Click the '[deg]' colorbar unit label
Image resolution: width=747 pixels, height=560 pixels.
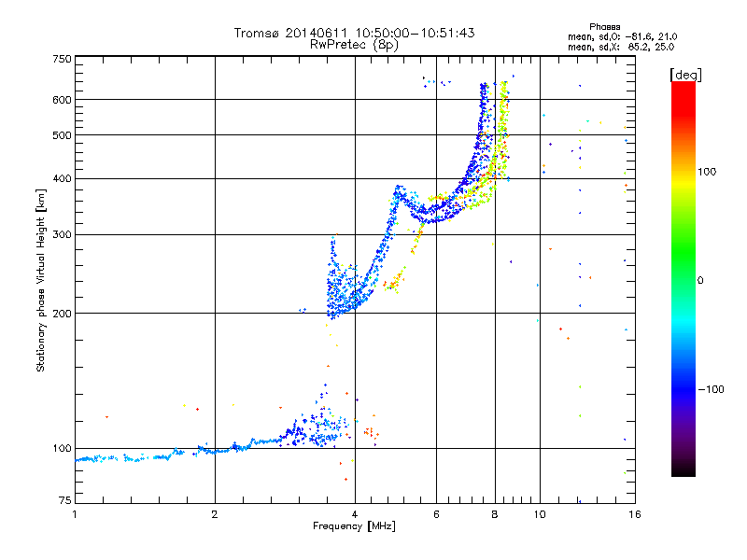685,75
